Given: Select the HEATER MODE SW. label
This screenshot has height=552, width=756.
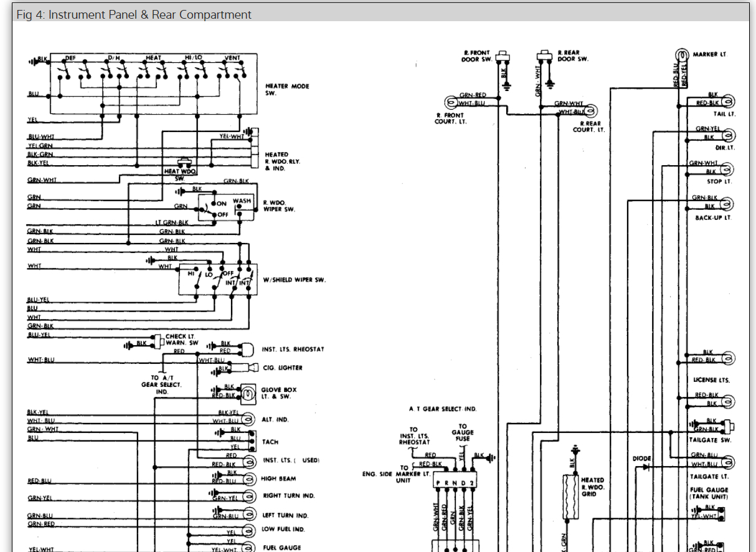Looking at the screenshot, I should [x=287, y=90].
